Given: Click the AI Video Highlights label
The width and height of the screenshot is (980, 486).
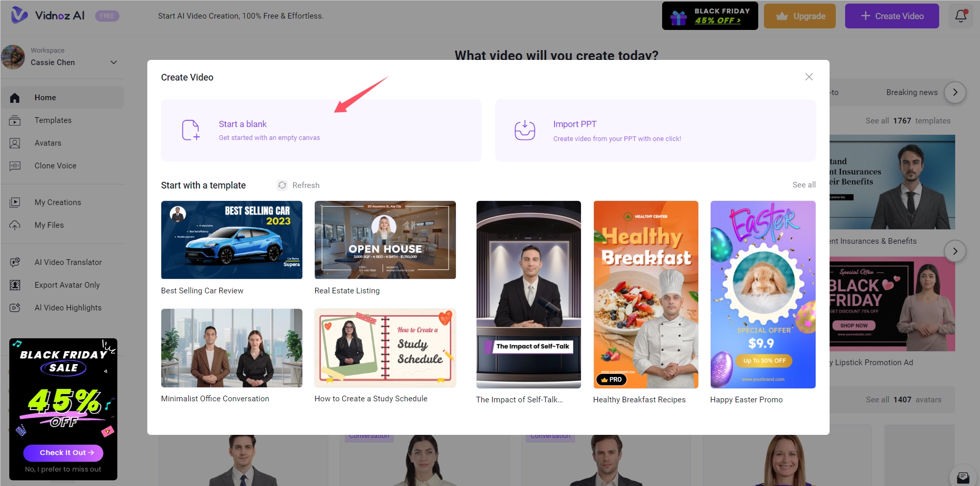Looking at the screenshot, I should (68, 308).
